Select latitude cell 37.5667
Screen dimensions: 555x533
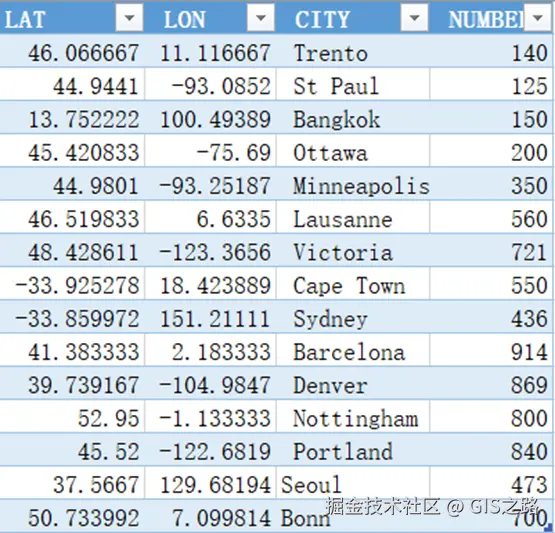pos(72,483)
